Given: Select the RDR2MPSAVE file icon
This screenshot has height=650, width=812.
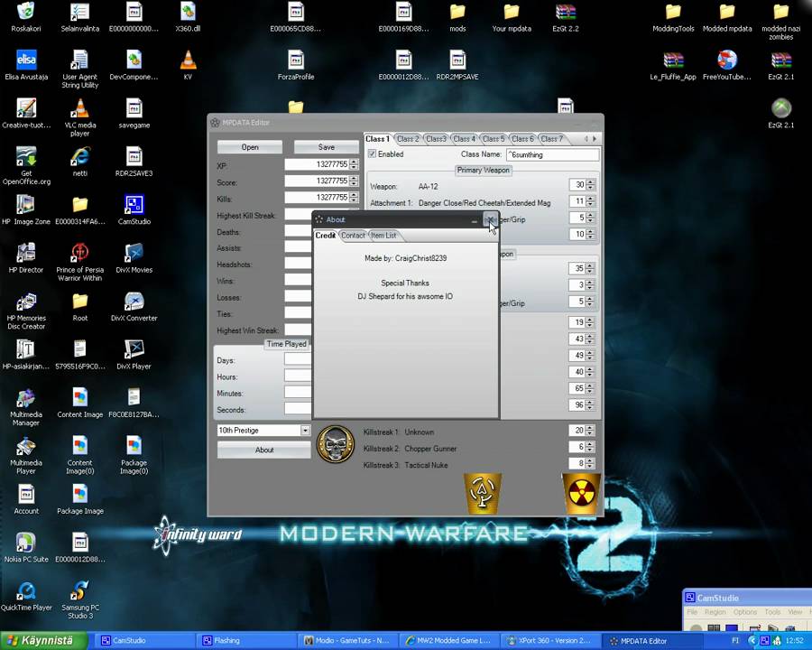Looking at the screenshot, I should [457, 65].
